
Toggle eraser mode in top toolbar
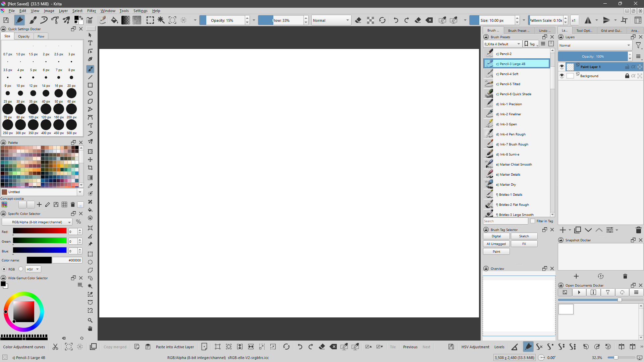coord(358,20)
